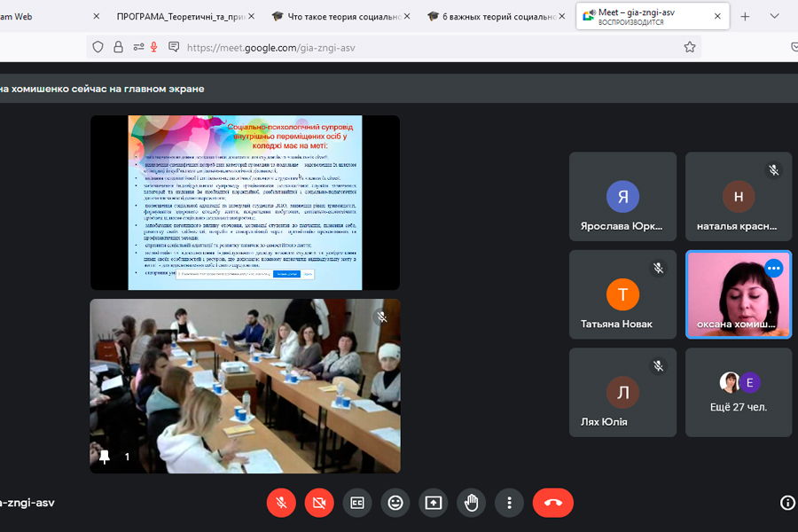
Task: Open site permissions icon in address bar
Action: 138,47
